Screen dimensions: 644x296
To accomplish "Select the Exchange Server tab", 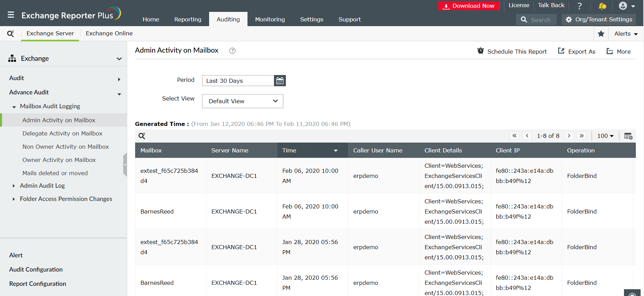I will coord(50,33).
